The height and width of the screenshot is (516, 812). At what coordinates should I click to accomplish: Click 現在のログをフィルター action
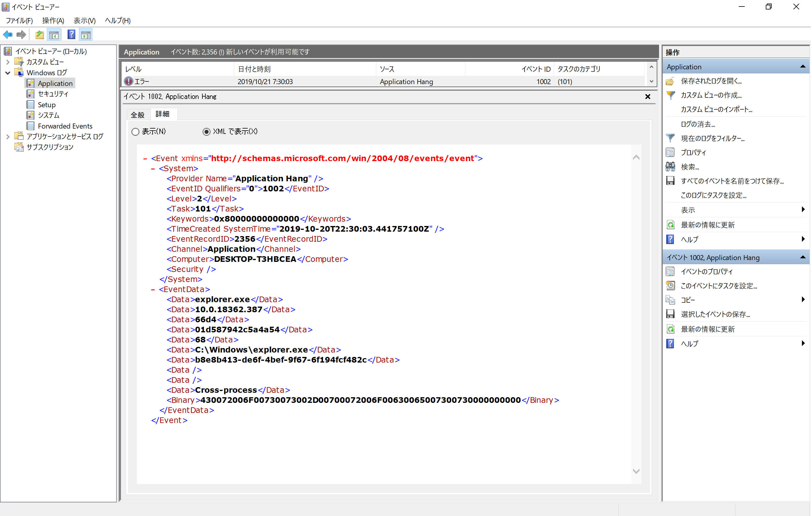[x=713, y=139]
